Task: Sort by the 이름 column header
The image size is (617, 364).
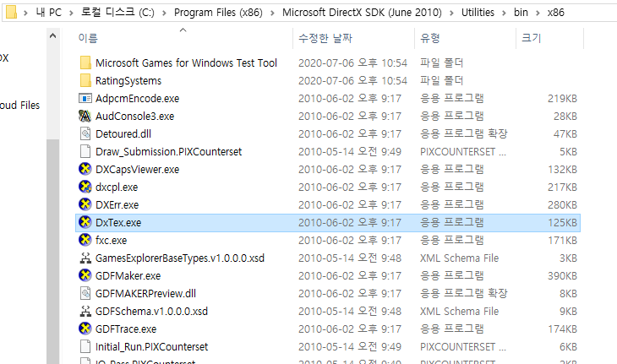Action: pyautogui.click(x=88, y=38)
